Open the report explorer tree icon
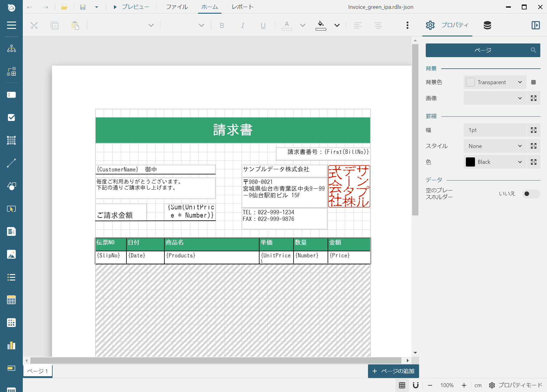The height and width of the screenshot is (392, 547). coord(11,49)
